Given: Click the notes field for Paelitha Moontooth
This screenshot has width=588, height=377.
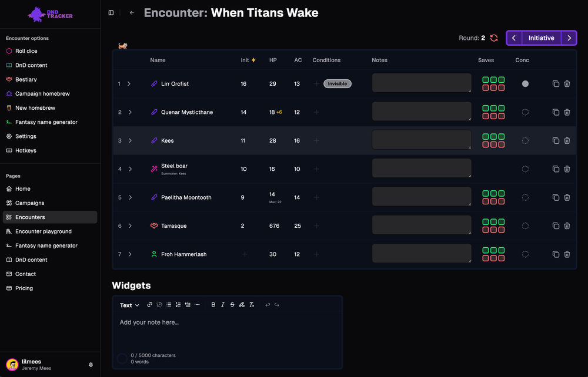Looking at the screenshot, I should point(422,197).
